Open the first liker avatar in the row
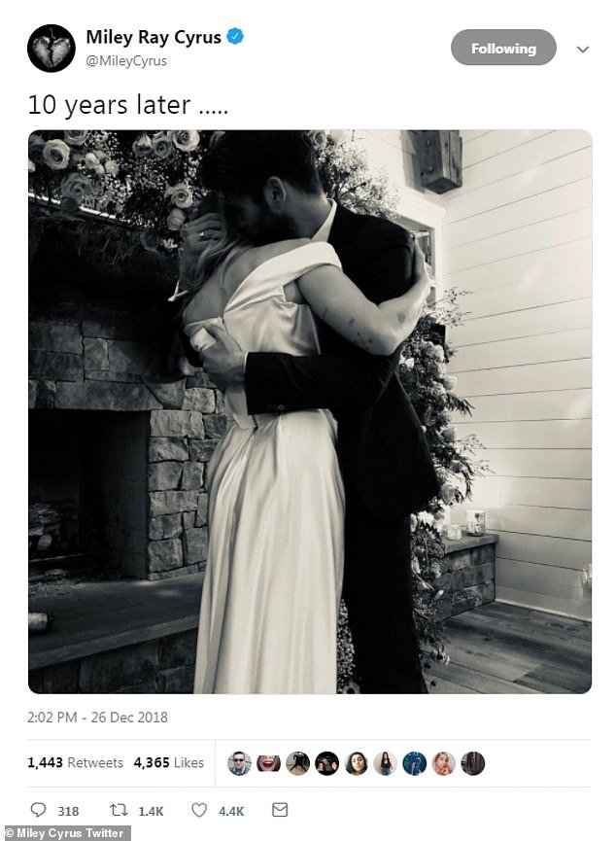 pos(239,763)
